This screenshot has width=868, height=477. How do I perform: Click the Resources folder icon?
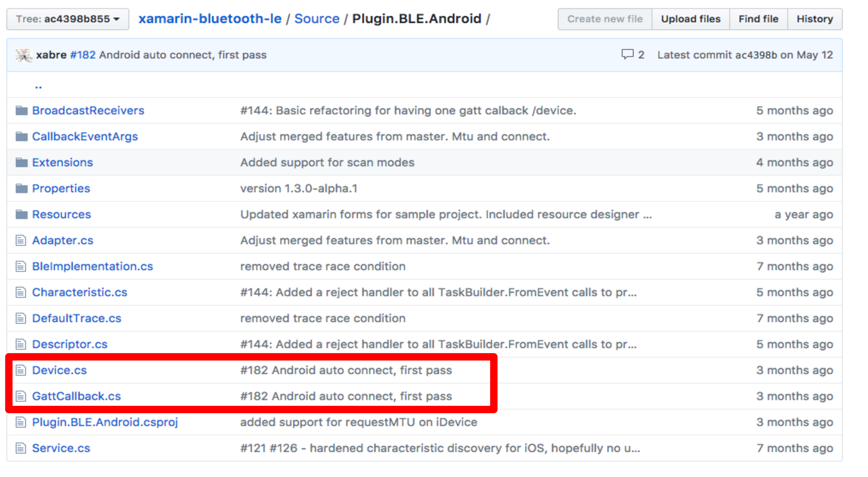pos(22,214)
